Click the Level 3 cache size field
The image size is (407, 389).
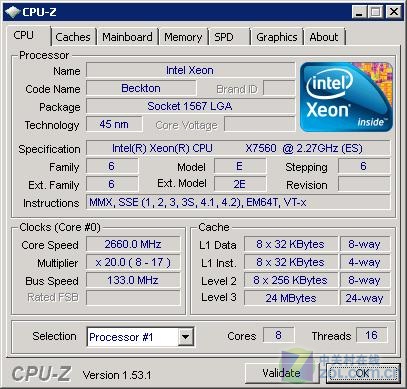point(291,298)
